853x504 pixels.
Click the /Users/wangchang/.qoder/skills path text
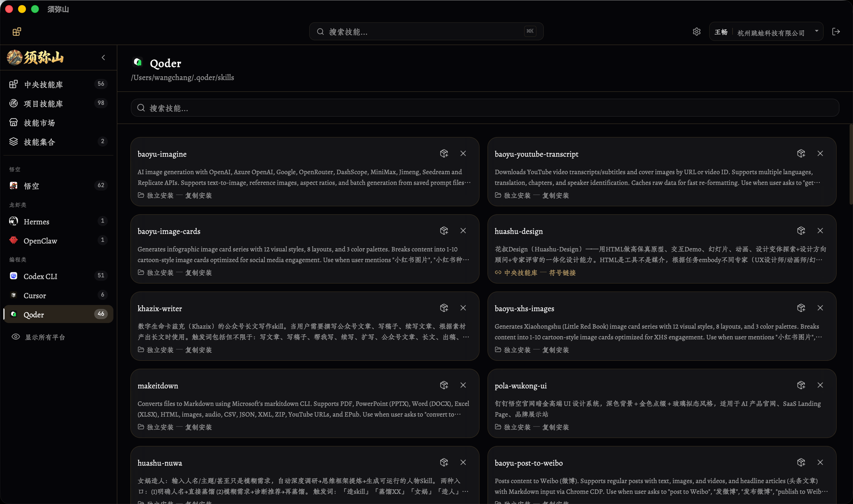(183, 78)
